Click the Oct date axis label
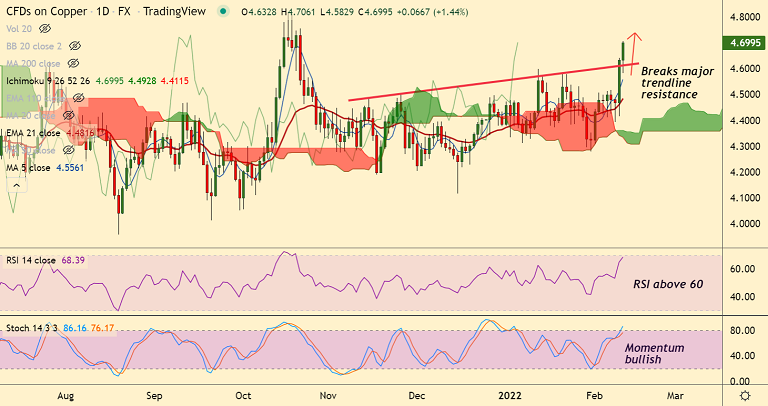Viewport: 768px width, 406px height. point(243,396)
